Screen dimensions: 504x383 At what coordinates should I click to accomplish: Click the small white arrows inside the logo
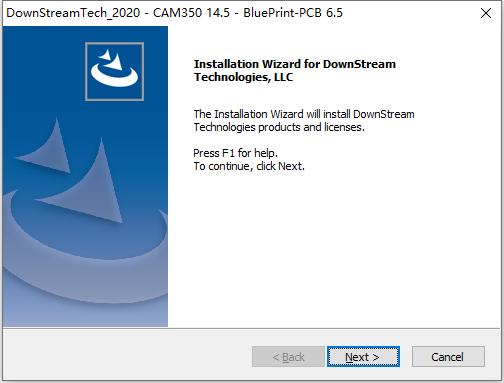pyautogui.click(x=112, y=59)
